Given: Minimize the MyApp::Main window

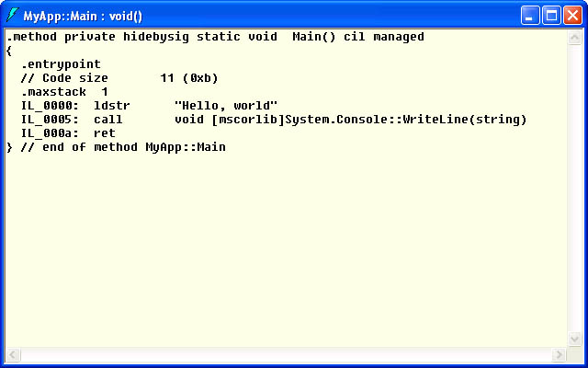Looking at the screenshot, I should tap(530, 16).
